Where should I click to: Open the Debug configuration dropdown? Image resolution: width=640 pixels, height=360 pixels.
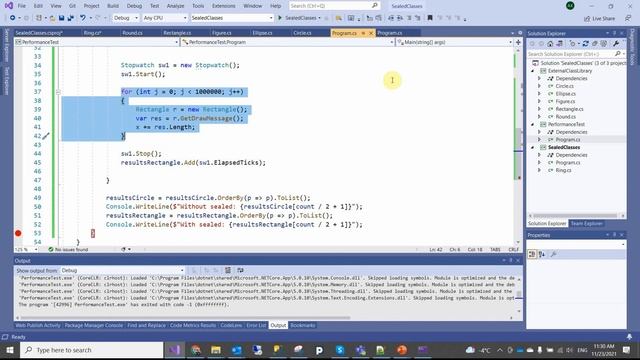click(126, 18)
